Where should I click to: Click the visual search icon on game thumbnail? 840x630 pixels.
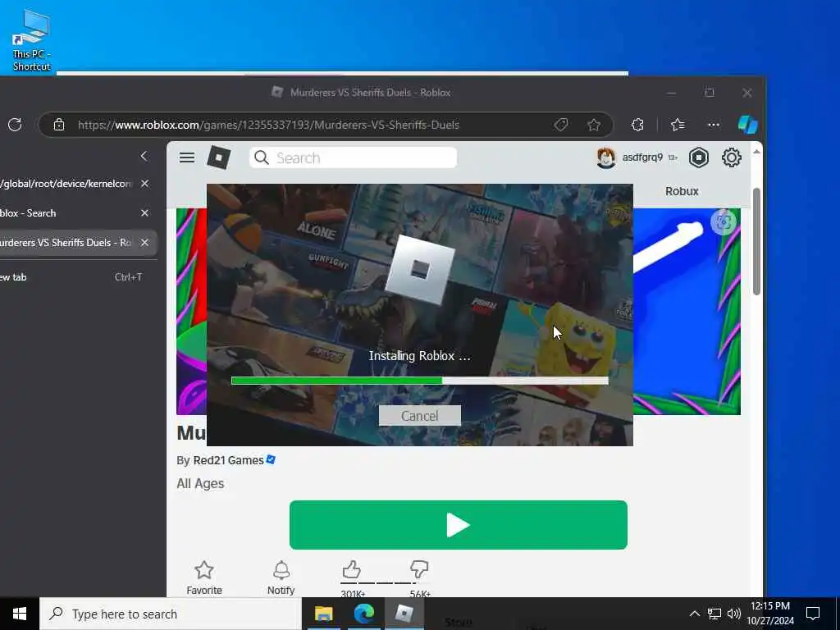pos(724,221)
